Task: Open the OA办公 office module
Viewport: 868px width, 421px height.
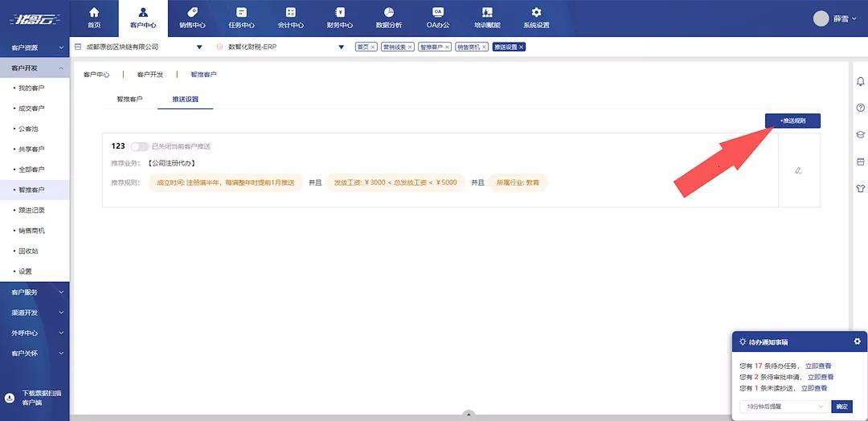Action: [438, 18]
